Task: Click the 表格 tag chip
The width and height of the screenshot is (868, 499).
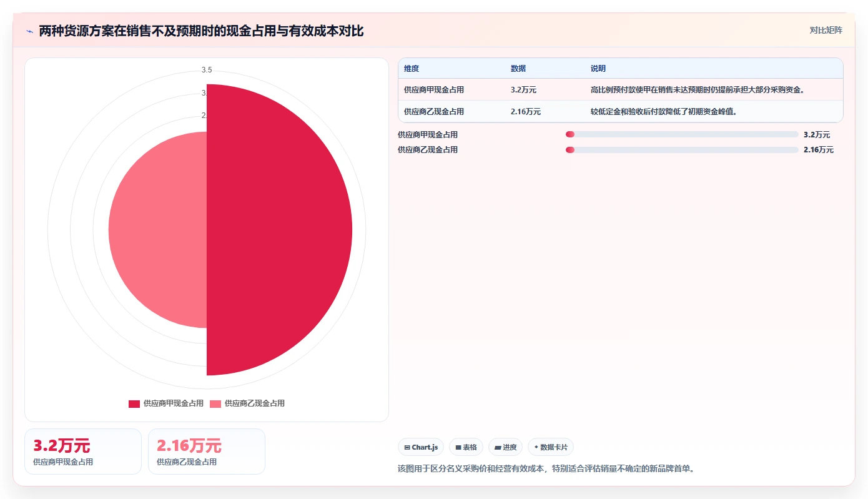Action: 466,447
